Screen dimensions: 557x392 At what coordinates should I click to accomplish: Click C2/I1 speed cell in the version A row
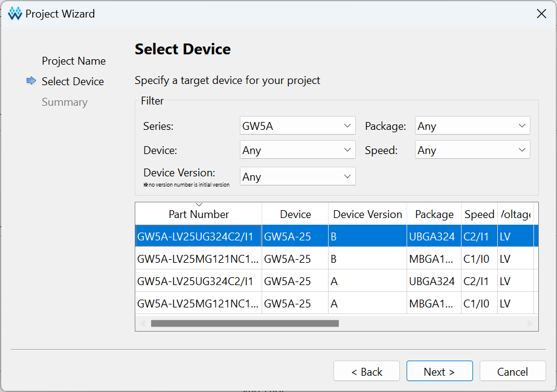[479, 281]
